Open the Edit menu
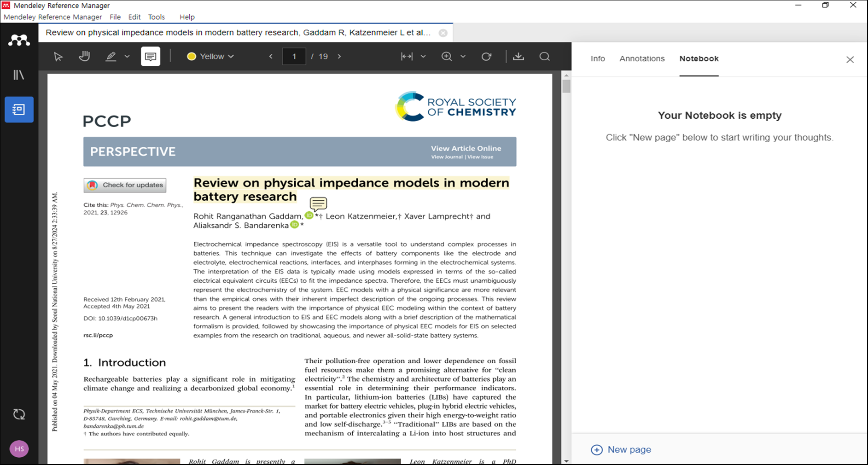868x465 pixels. (x=134, y=17)
